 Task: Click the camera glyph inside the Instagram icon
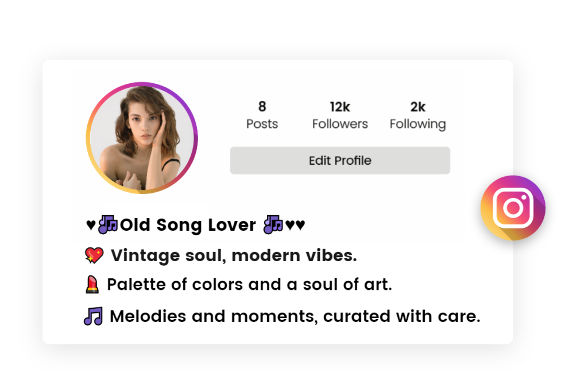click(x=512, y=208)
